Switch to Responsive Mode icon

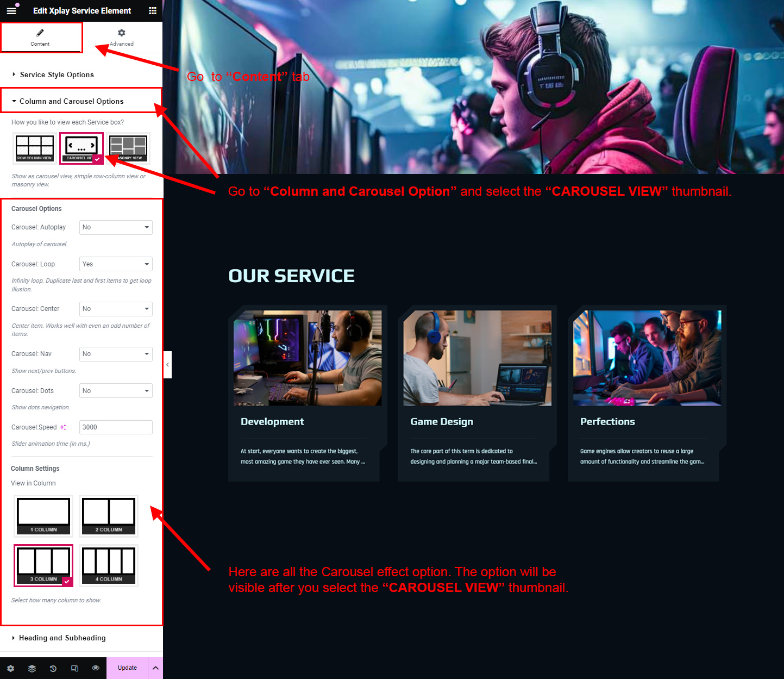pyautogui.click(x=74, y=668)
